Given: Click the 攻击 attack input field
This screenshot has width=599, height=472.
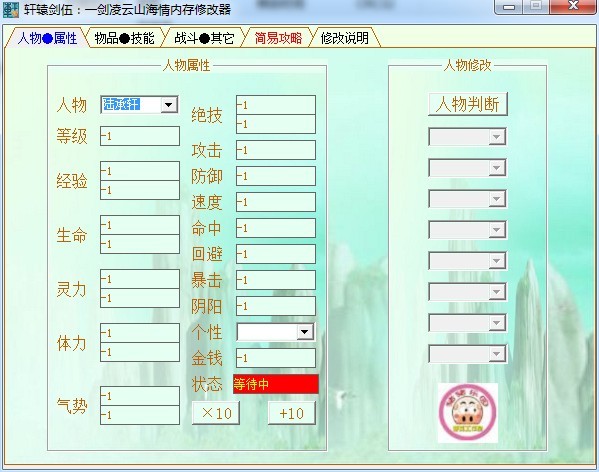Looking at the screenshot, I should [276, 150].
